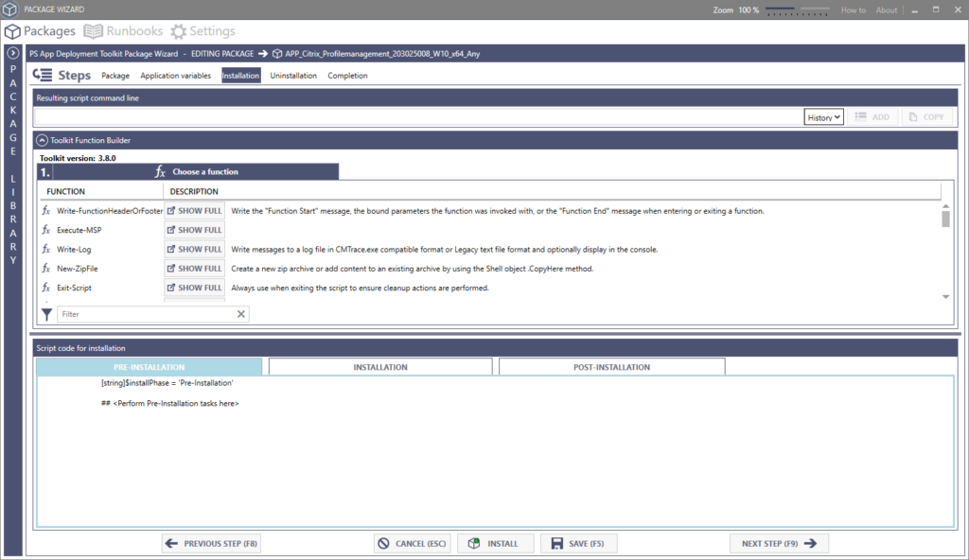Adjust the Zoom slider
Image resolution: width=969 pixels, height=560 pixels.
point(797,10)
